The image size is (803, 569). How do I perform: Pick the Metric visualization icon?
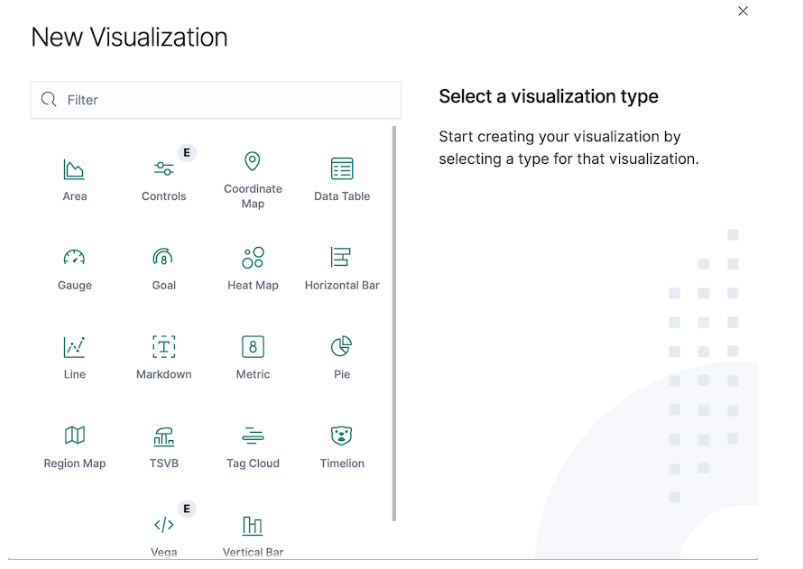[x=253, y=347]
